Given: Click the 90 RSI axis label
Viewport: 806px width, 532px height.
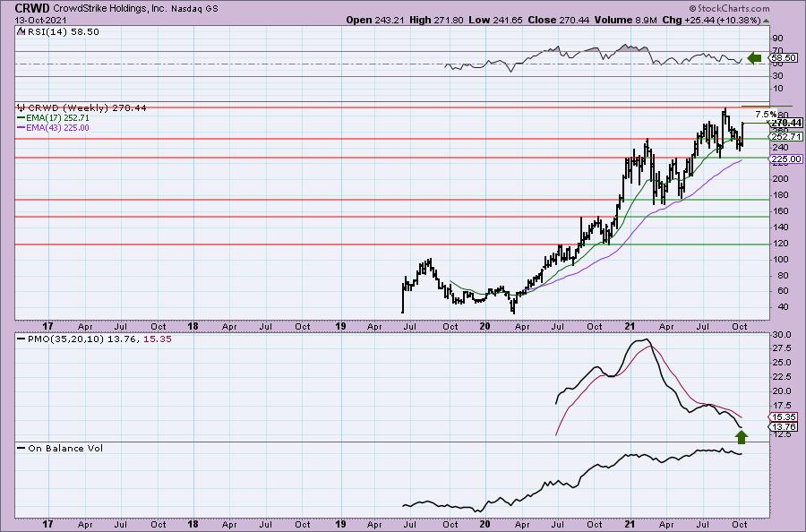Looking at the screenshot, I should [x=777, y=38].
